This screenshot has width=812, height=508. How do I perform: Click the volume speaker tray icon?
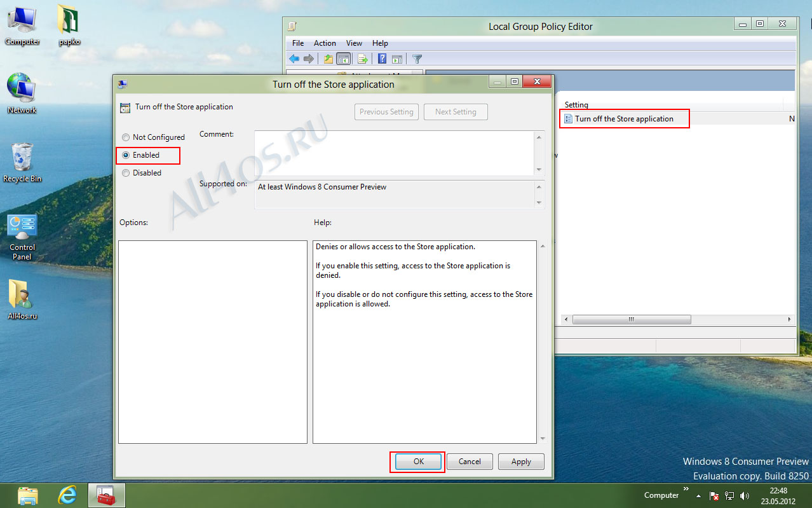coord(745,495)
